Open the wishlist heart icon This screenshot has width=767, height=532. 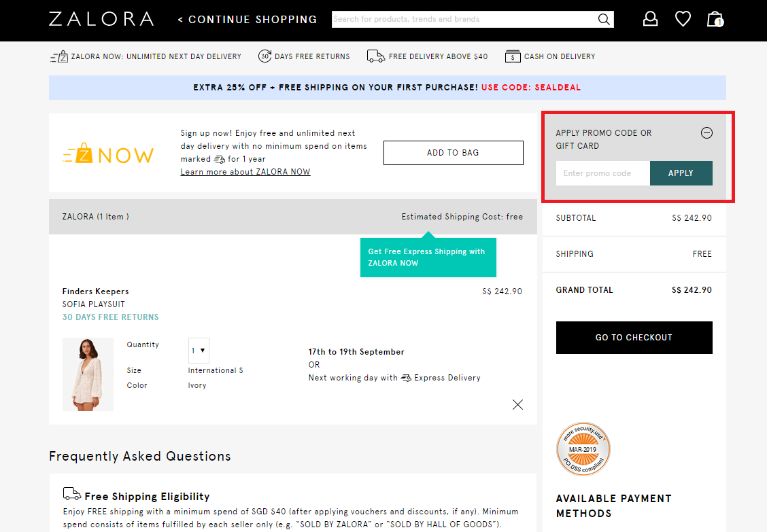click(683, 19)
